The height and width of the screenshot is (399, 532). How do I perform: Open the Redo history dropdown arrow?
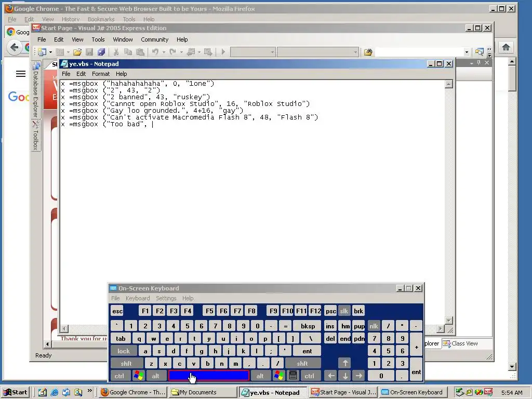coord(181,52)
